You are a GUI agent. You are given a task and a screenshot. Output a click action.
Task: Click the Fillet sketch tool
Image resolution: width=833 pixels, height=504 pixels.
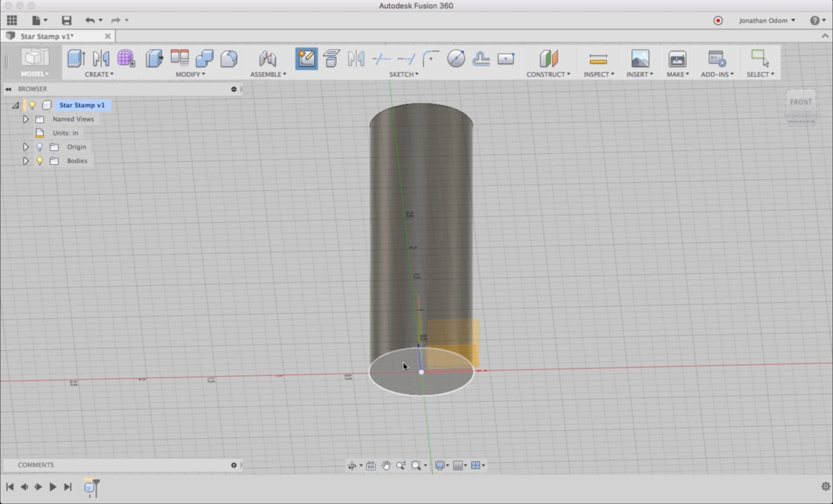tap(430, 58)
